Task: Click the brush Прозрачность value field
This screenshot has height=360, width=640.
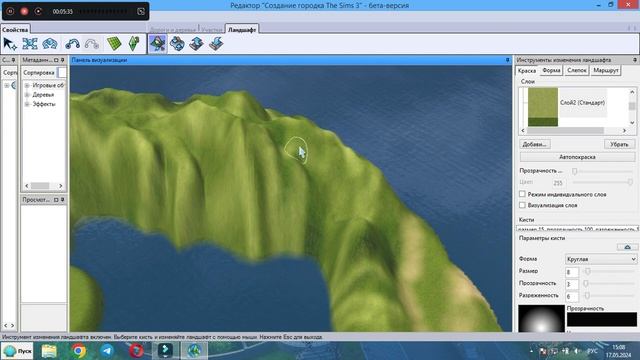Action: (572, 284)
